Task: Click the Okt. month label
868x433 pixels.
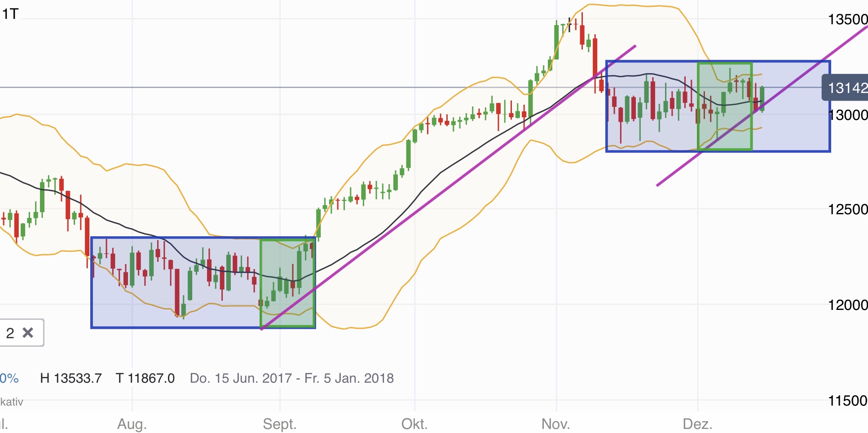Action: (x=414, y=424)
